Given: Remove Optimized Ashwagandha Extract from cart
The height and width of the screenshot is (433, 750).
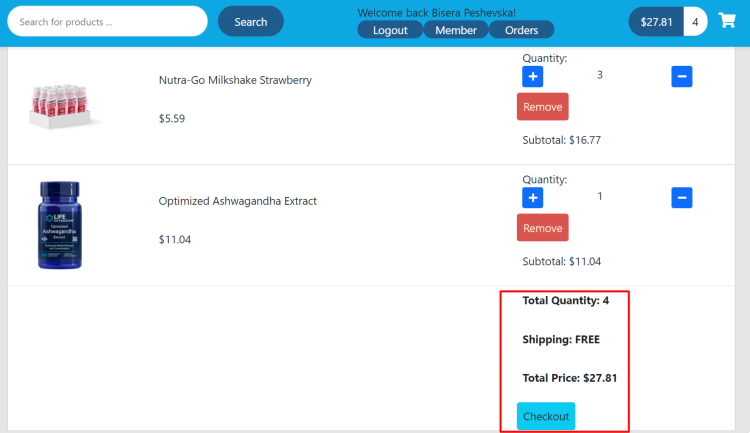Looking at the screenshot, I should point(542,228).
